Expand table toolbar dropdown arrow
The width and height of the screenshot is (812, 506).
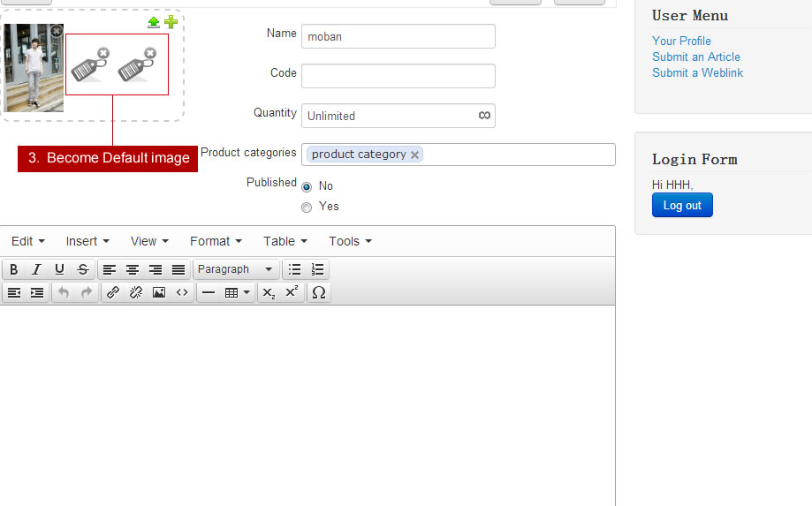247,293
